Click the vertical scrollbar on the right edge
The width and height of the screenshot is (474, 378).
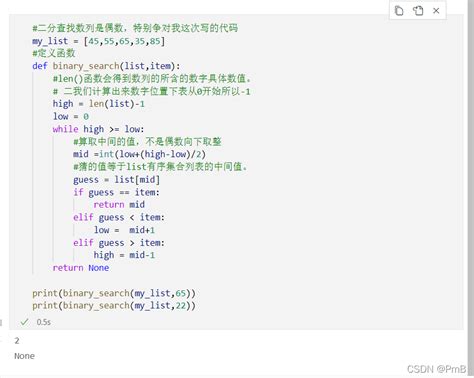pos(470,187)
